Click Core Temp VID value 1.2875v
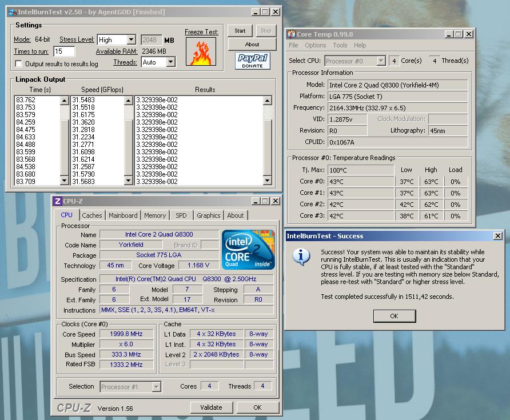Image resolution: width=510 pixels, height=420 pixels. tap(347, 119)
